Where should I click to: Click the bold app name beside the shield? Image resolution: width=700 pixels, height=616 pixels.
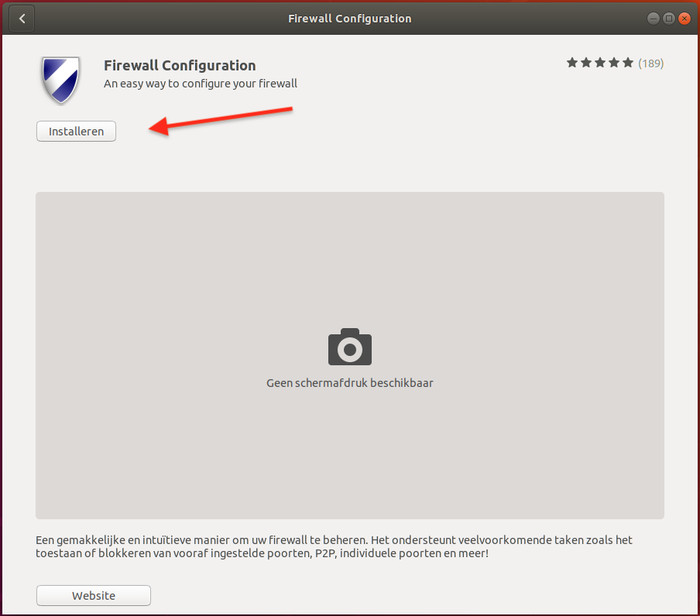(180, 66)
